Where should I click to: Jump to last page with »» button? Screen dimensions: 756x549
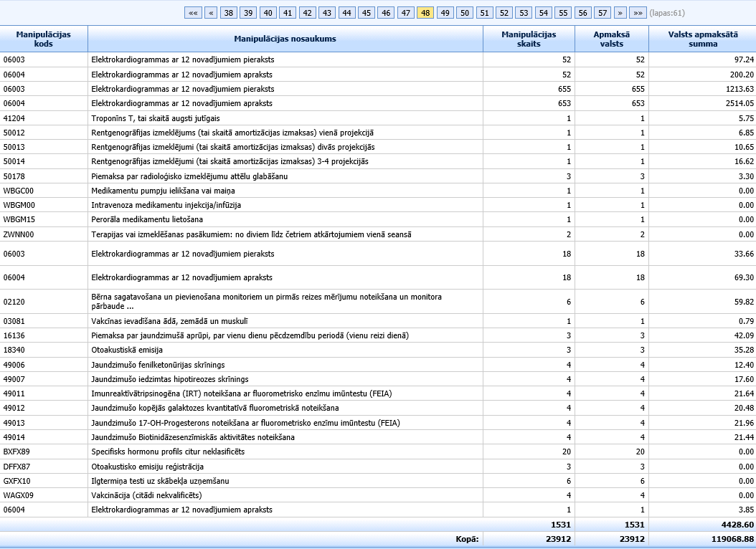pyautogui.click(x=637, y=13)
